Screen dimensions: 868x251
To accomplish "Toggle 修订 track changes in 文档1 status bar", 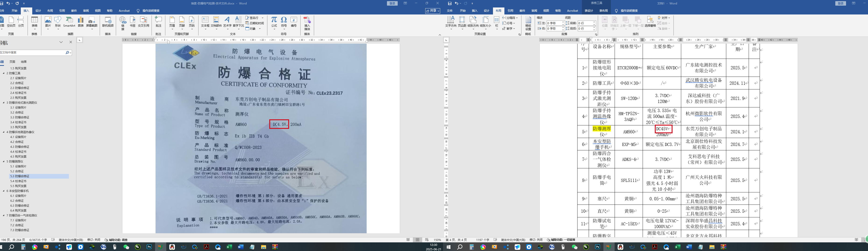I will 536,240.
